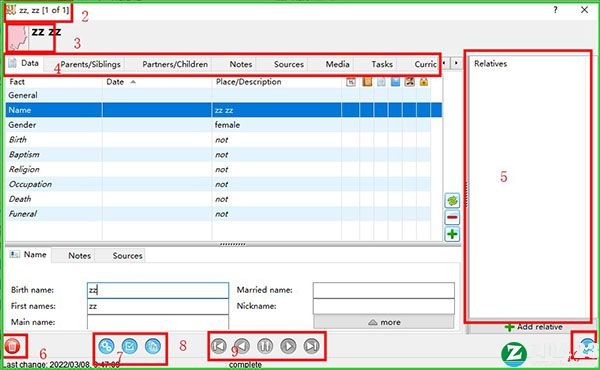Viewport: 600px width, 370px height.
Task: Click the people column header icon
Action: point(409,82)
